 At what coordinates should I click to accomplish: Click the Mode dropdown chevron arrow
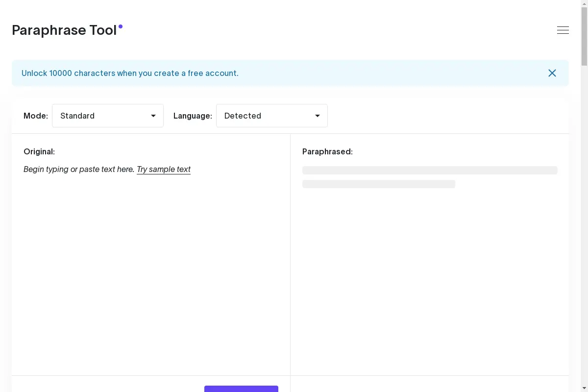click(152, 116)
